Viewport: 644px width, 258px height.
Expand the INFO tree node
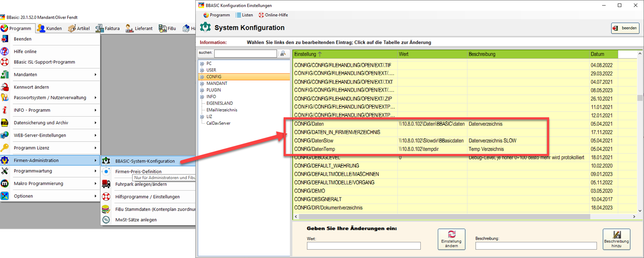(x=202, y=96)
